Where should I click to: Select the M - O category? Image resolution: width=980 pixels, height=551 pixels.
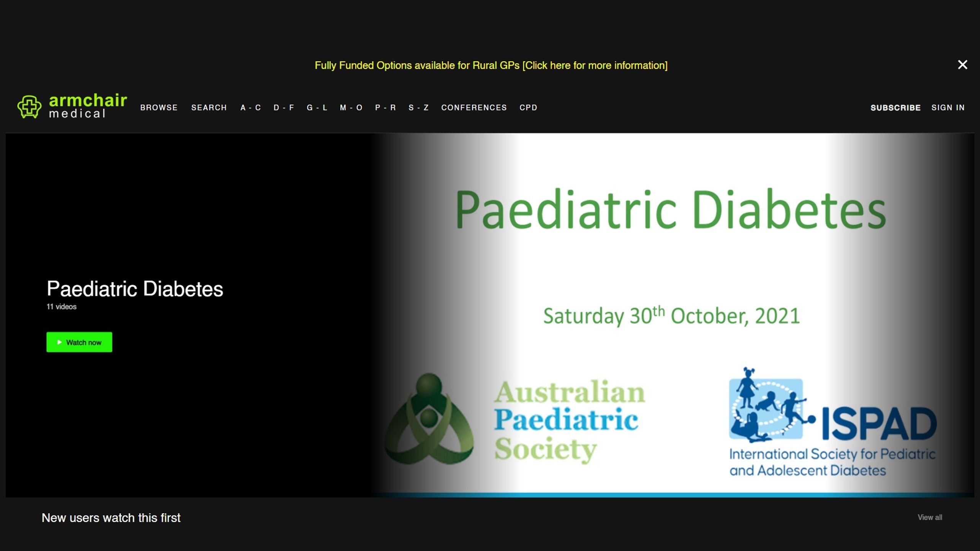[351, 108]
